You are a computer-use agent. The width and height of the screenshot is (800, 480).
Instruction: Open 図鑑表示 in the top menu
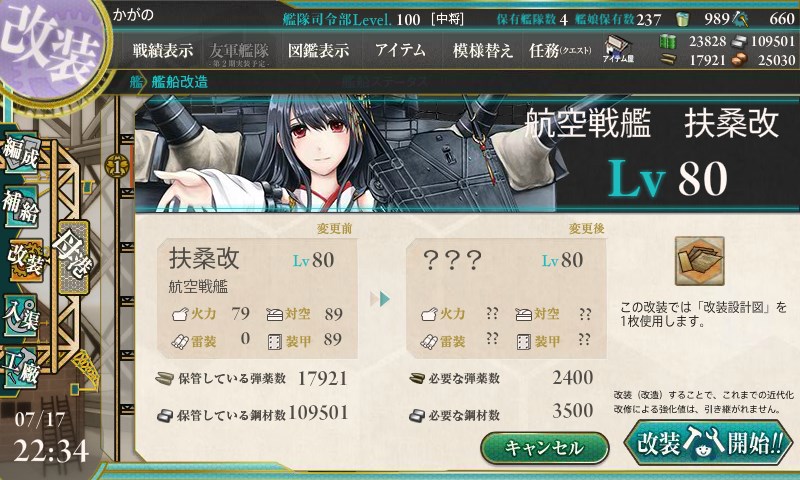point(318,50)
